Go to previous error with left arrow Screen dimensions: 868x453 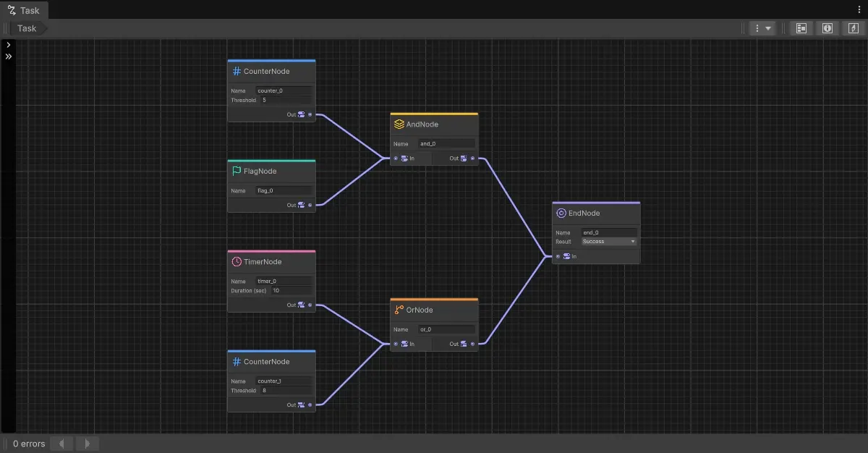pos(61,444)
